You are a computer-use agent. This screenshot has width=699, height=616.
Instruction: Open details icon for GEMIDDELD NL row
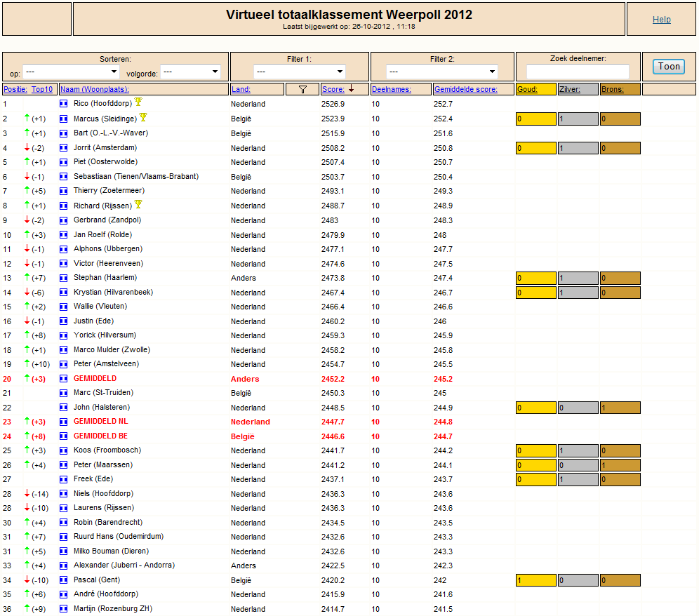point(64,422)
